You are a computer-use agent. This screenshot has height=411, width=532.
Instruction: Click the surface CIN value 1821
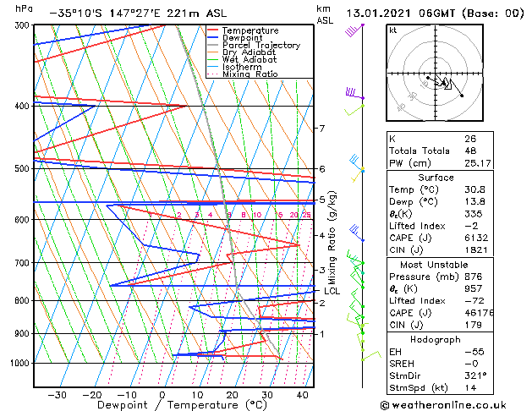pos(476,250)
